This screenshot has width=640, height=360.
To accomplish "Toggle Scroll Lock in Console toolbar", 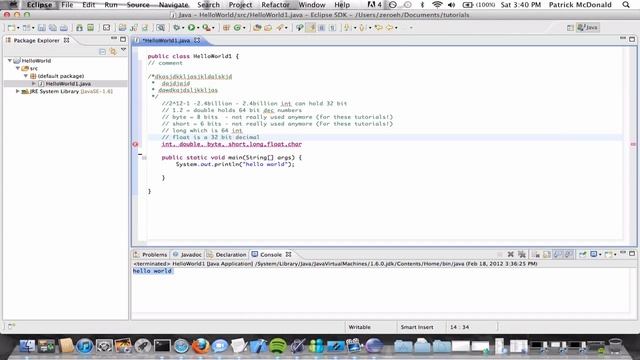I will (547, 254).
